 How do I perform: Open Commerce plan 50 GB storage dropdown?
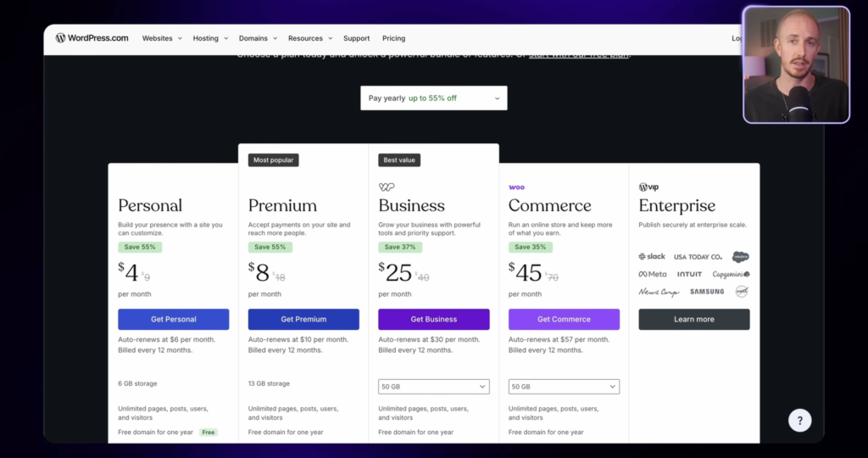(x=564, y=387)
